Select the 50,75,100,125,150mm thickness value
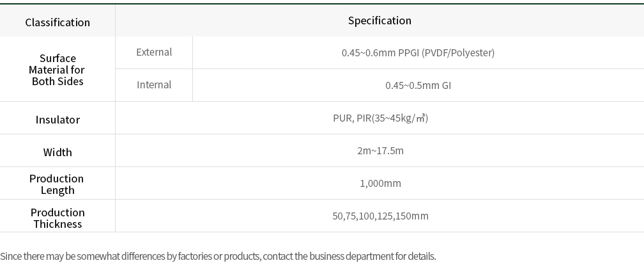The height and width of the screenshot is (272, 644). (x=380, y=216)
